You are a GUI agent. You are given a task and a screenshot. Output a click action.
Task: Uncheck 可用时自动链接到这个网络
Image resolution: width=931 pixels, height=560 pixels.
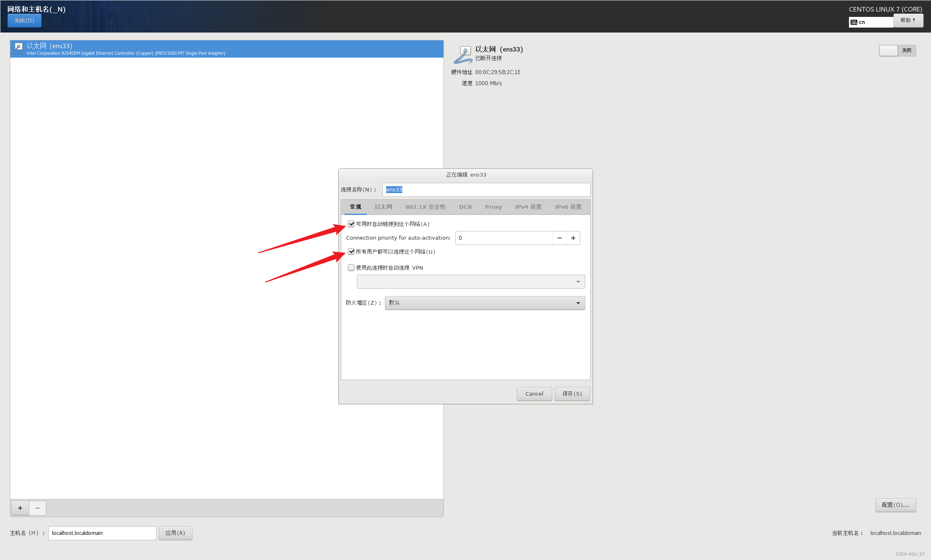pos(351,224)
